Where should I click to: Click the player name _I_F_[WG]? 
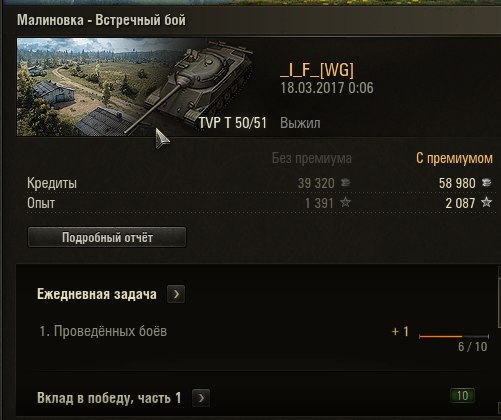click(317, 70)
